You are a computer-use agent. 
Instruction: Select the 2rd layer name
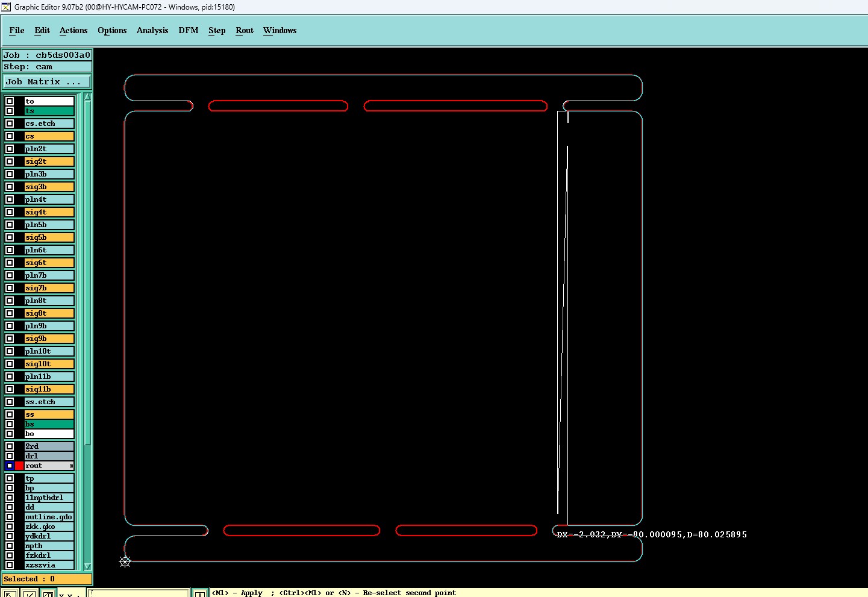coord(49,446)
